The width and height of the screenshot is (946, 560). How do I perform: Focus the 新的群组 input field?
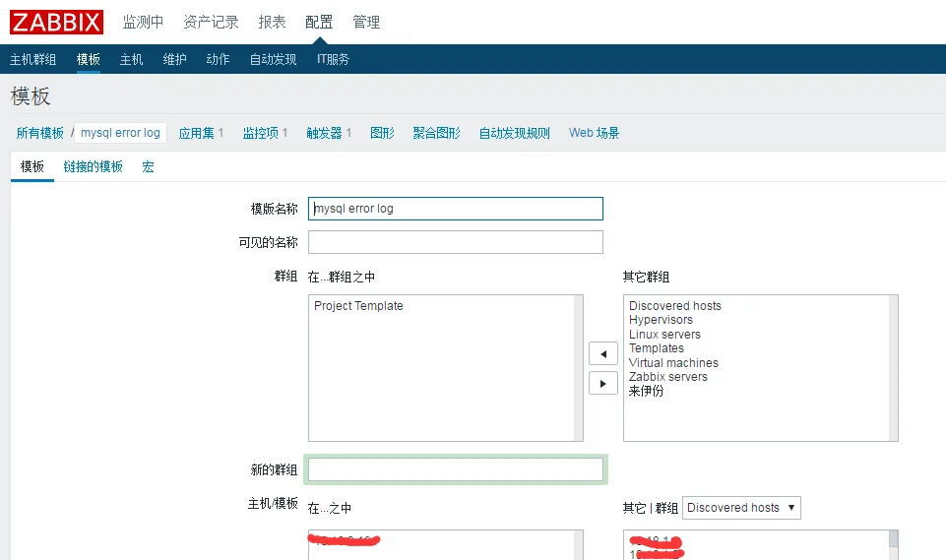pos(456,469)
